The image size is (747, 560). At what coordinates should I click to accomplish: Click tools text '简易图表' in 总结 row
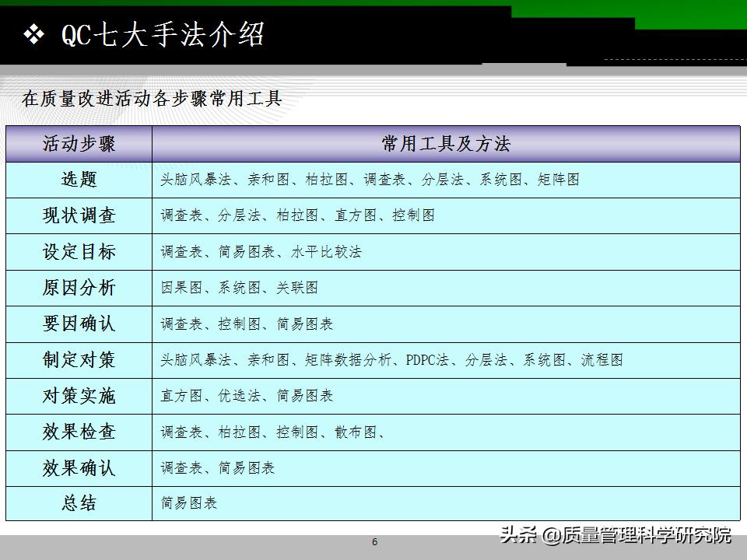(188, 503)
